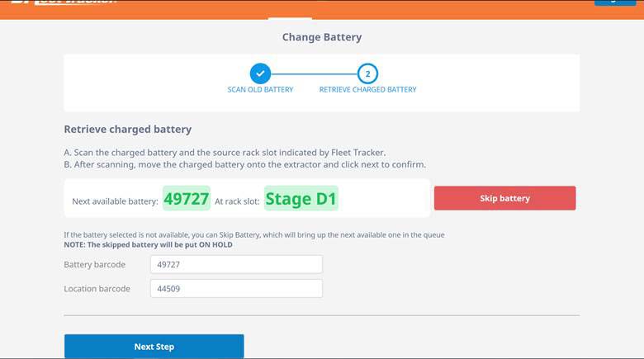Click the ON HOLD note text
Viewport: 644px width, 359px height.
pos(148,245)
